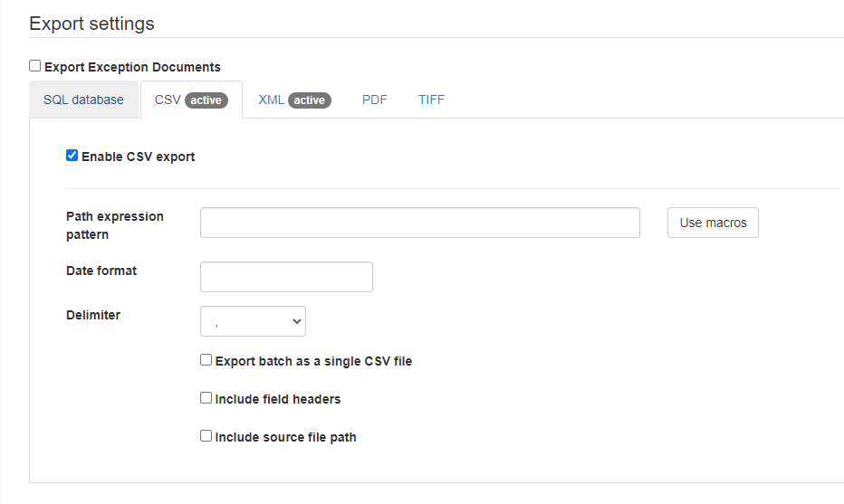This screenshot has height=504, width=844.
Task: Check the Include field headers option
Action: (x=206, y=398)
